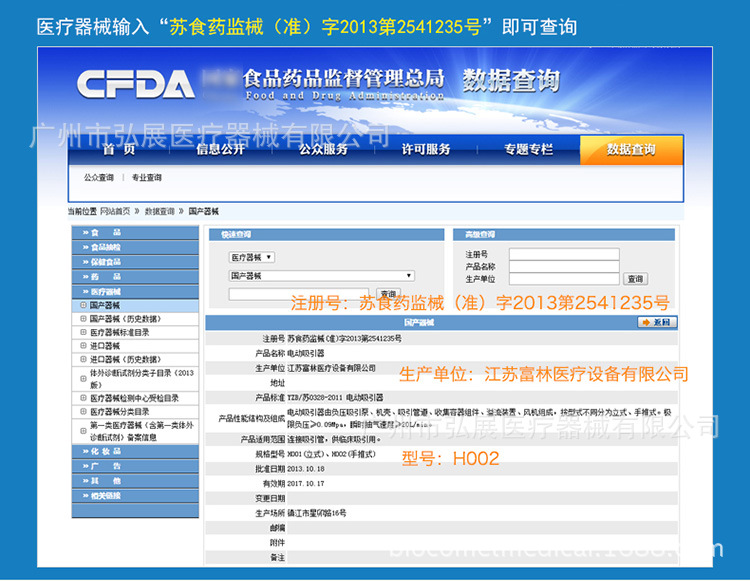Open 医疗器械标准目录 tree item
The image size is (750, 581).
[135, 332]
